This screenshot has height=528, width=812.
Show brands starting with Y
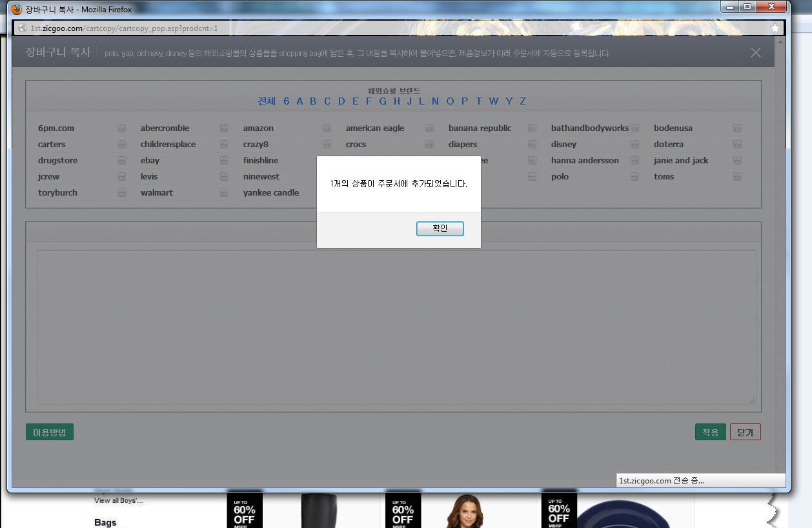pos(509,101)
